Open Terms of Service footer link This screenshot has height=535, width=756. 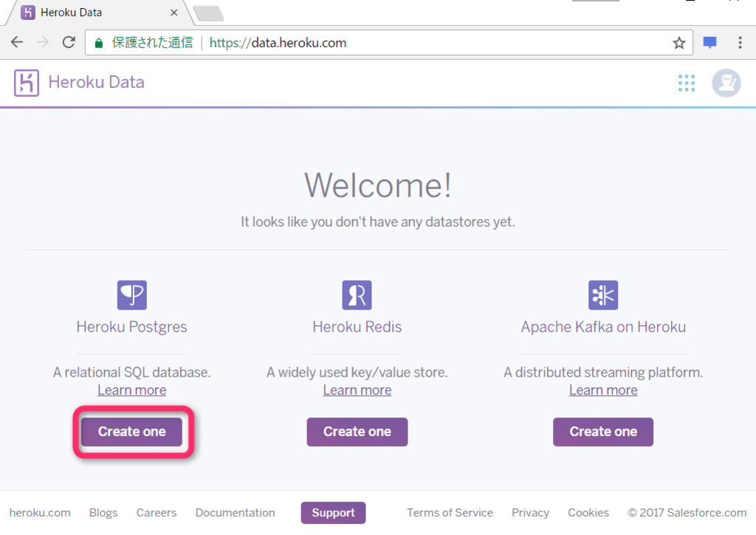coord(450,513)
